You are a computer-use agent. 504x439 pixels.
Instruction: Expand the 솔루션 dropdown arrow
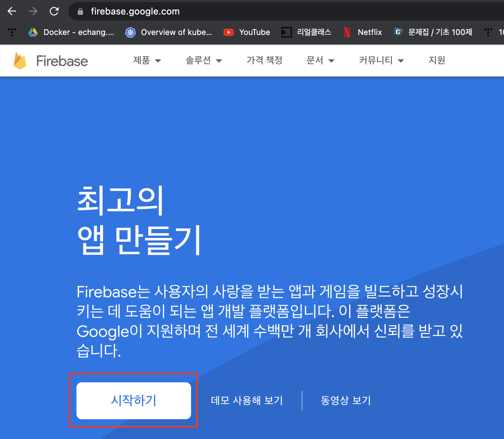point(219,61)
